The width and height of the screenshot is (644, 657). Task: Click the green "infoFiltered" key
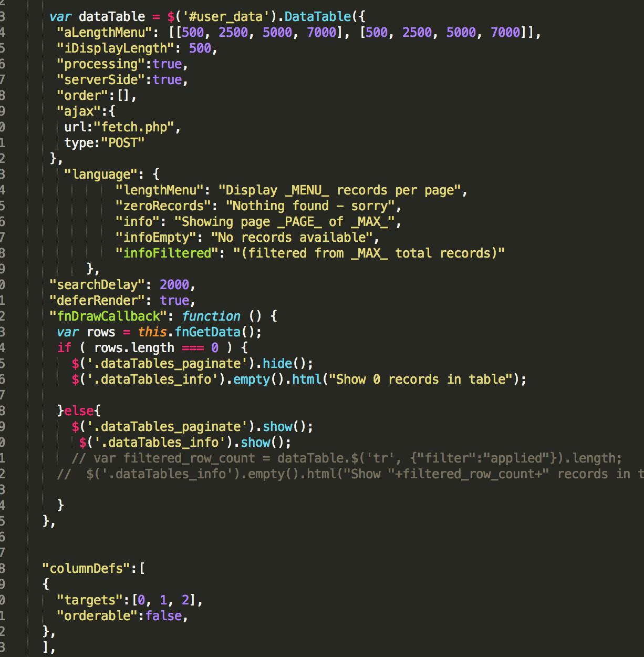coord(167,253)
